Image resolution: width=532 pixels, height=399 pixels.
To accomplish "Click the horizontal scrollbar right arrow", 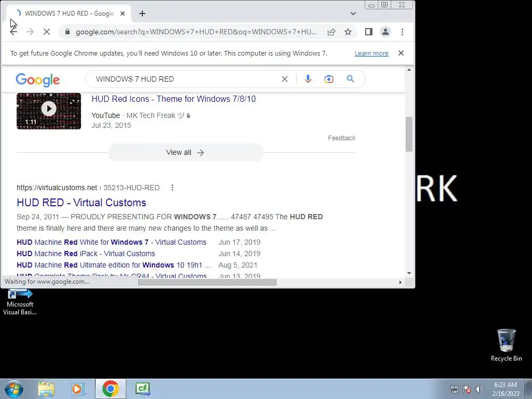I will (x=401, y=282).
